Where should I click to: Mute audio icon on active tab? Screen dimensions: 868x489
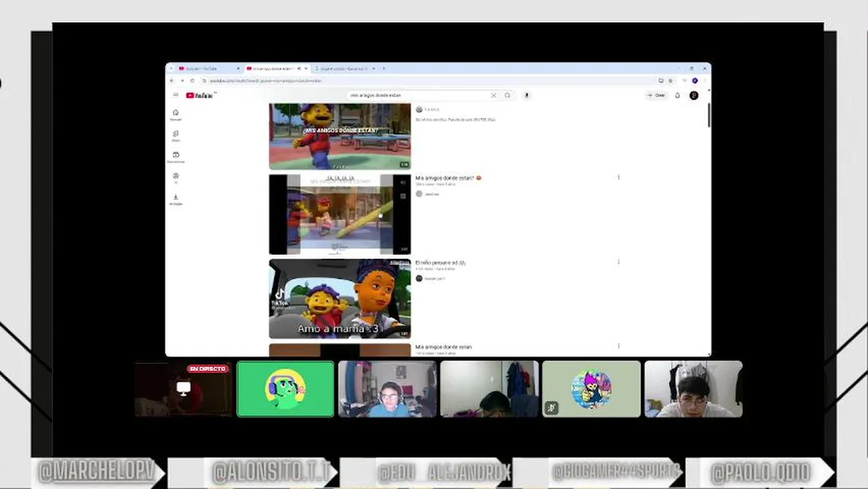click(299, 69)
